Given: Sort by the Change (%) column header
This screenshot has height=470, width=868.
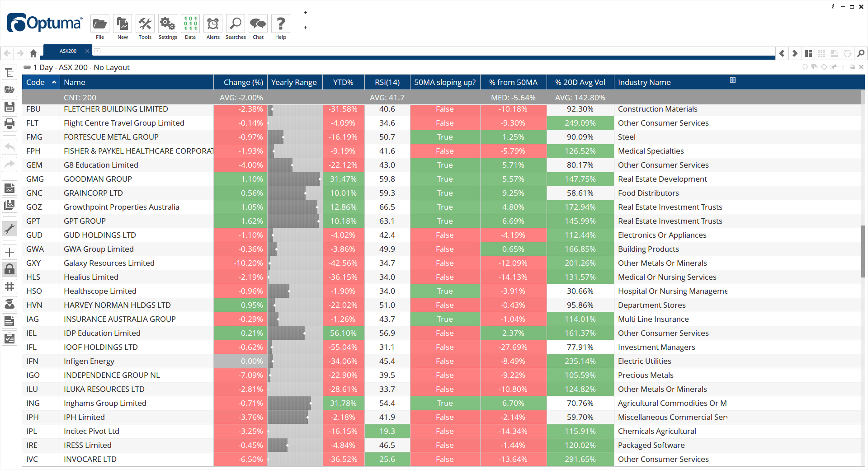Looking at the screenshot, I should pos(241,82).
